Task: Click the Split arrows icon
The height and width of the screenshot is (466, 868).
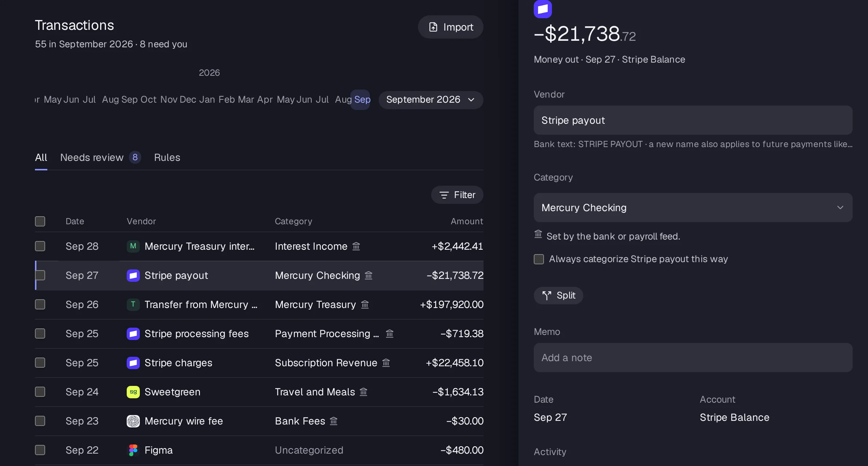Action: click(547, 296)
